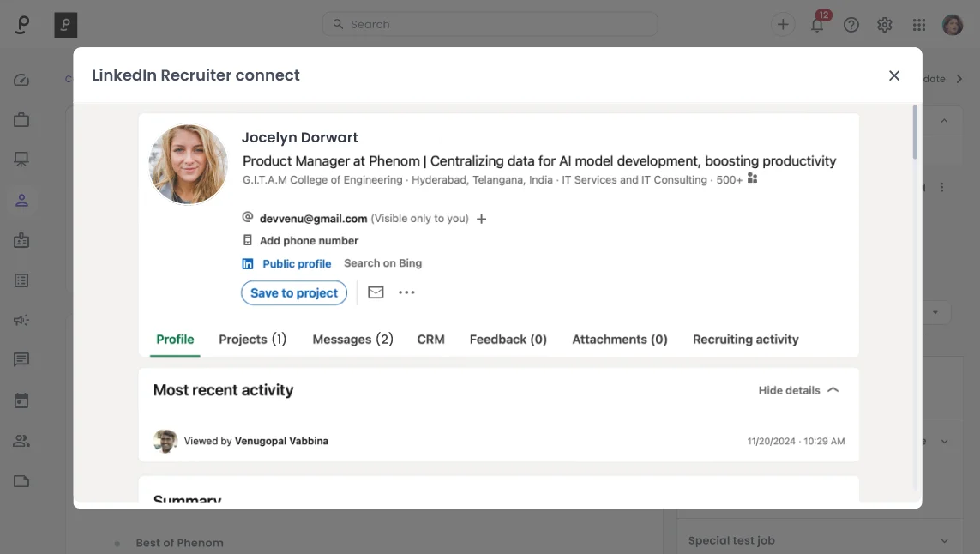Collapse activity with Hide details chevron
The image size is (980, 554).
coord(833,389)
